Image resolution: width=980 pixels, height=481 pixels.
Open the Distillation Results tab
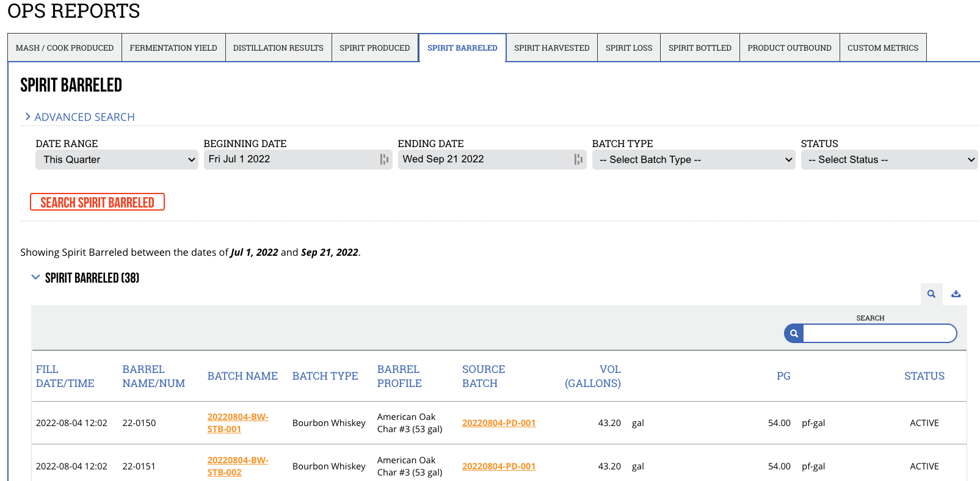point(278,48)
